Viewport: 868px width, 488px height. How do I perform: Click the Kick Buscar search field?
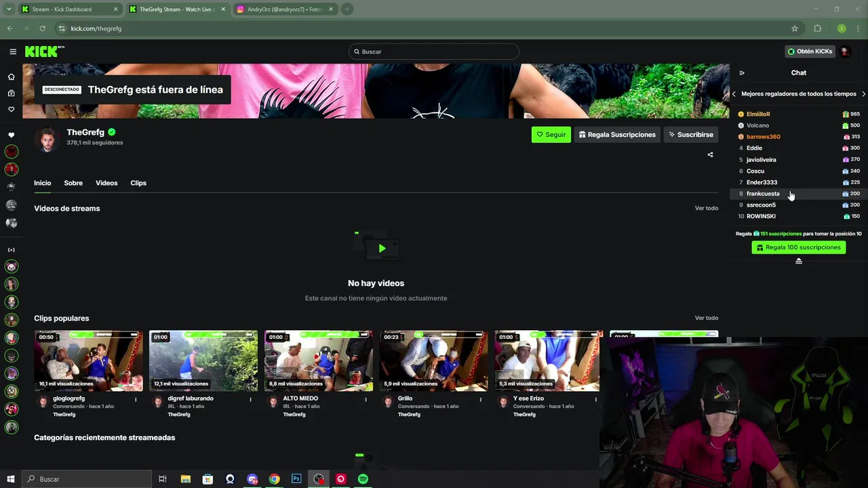[x=434, y=52]
